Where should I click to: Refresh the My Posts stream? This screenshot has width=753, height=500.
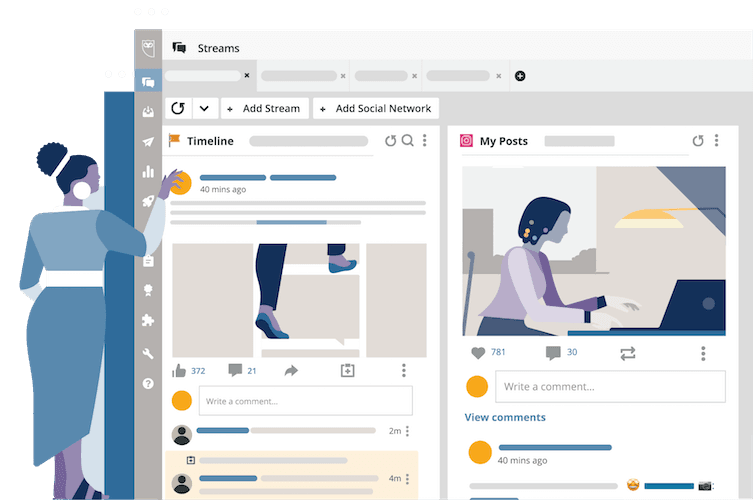coord(698,141)
